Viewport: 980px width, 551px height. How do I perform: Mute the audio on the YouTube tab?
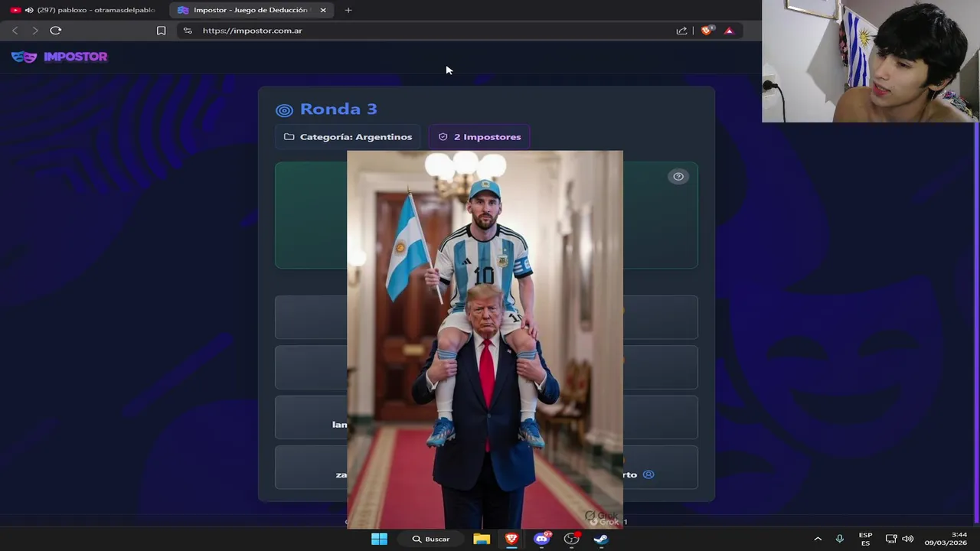click(x=29, y=10)
